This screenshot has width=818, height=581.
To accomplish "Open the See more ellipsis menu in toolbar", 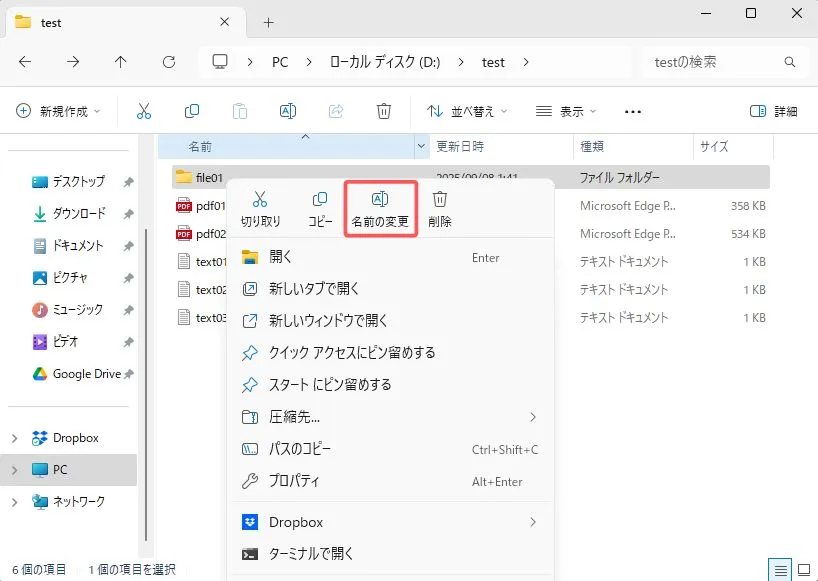I will pyautogui.click(x=632, y=111).
